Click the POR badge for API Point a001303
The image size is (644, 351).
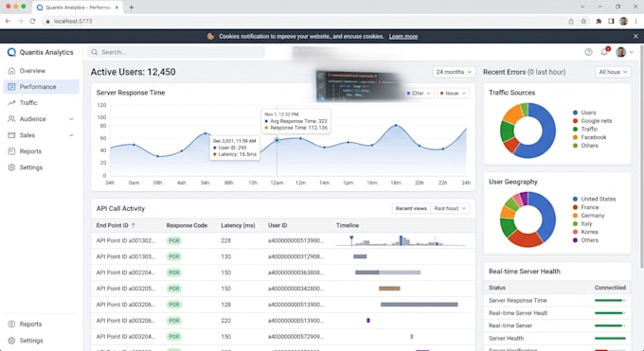click(174, 256)
